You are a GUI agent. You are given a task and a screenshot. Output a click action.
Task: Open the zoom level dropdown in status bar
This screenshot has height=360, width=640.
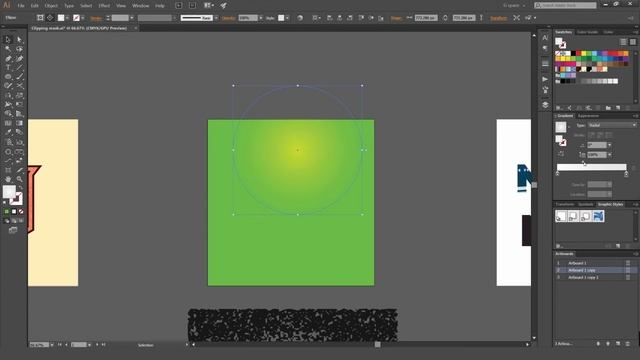pyautogui.click(x=52, y=345)
